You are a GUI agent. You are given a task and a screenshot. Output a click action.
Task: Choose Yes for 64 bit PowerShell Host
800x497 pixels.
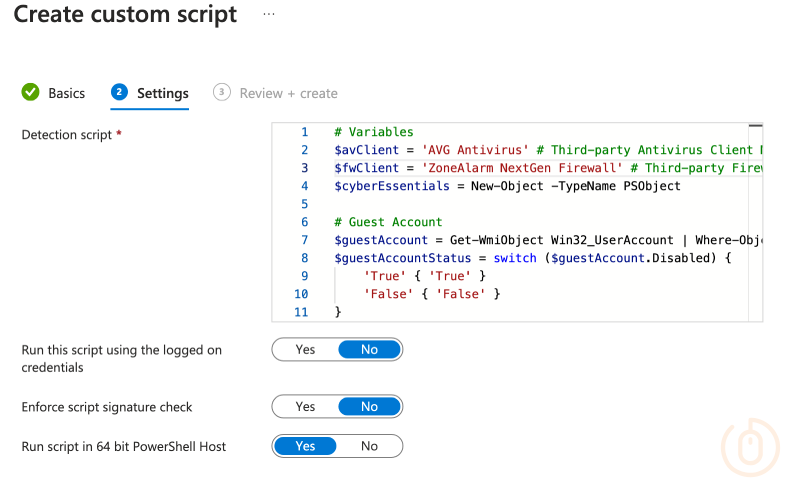tap(305, 446)
